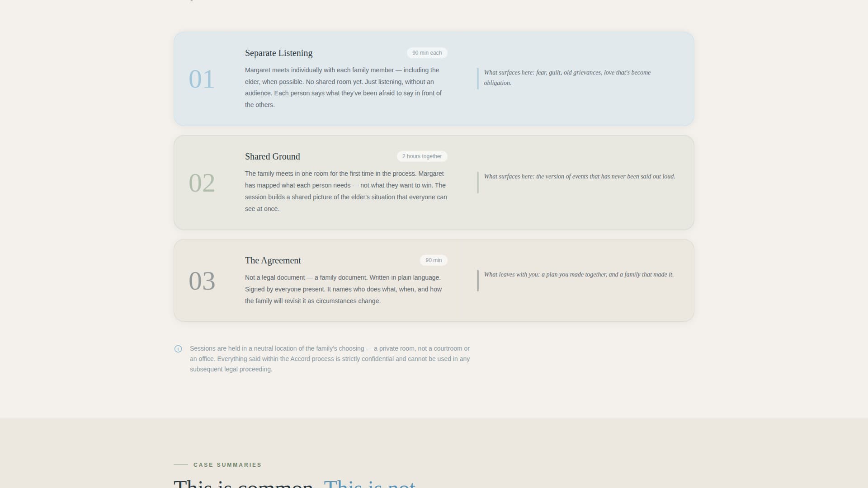The width and height of the screenshot is (868, 488).
Task: Click the italic quote 'What leaves with you' text
Action: click(579, 274)
